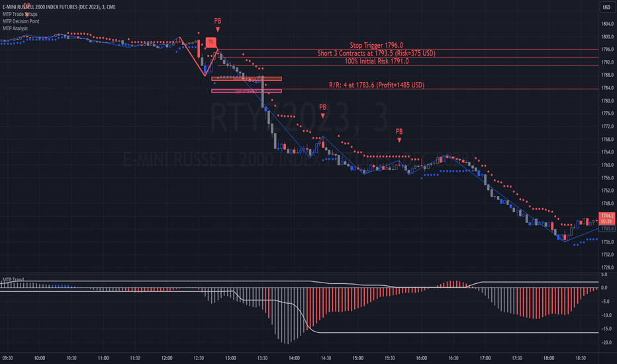This screenshot has height=364, width=617.
Task: Click the 1764.0 price axis label
Action: [x=607, y=152]
